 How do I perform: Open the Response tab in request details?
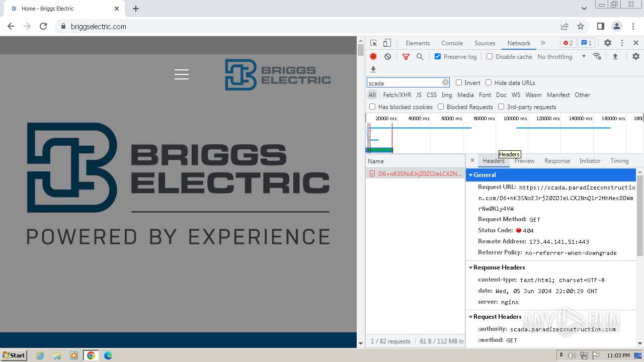[x=557, y=161]
